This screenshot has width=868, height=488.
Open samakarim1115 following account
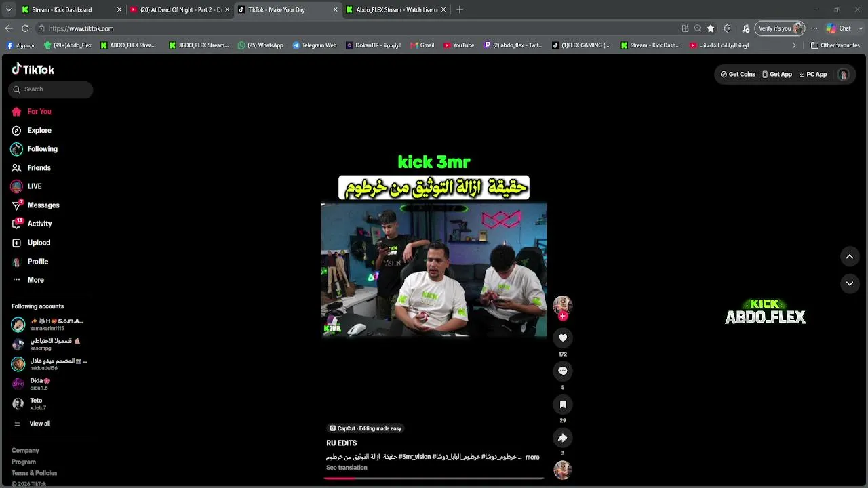click(49, 324)
